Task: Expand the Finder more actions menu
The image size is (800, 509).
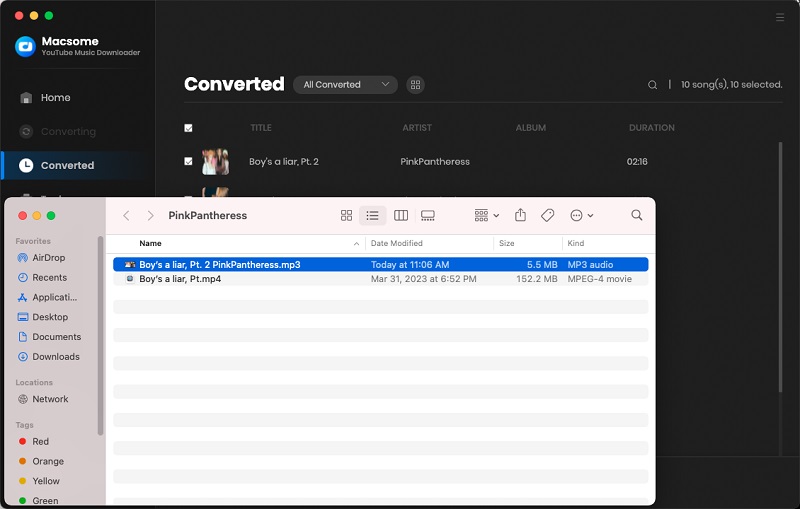Action: tap(581, 215)
